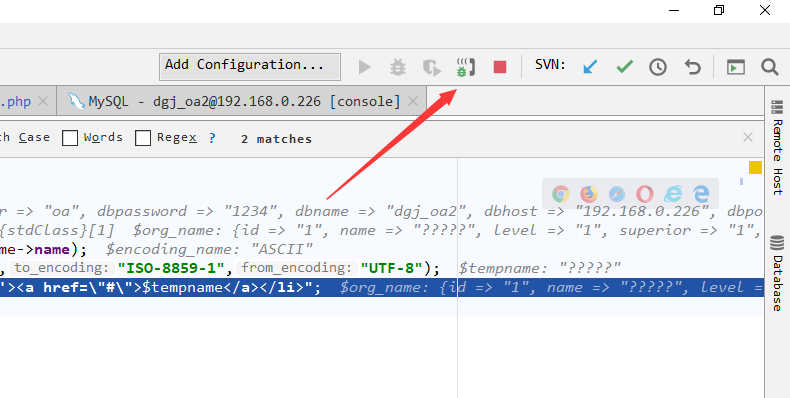Open page in Edge browser
Screen dimensions: 790x398
coord(701,193)
